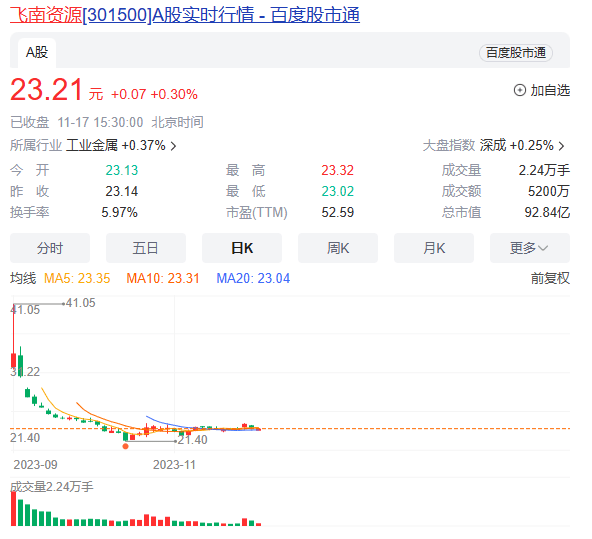Click the tall first red candlestick

pos(14,336)
